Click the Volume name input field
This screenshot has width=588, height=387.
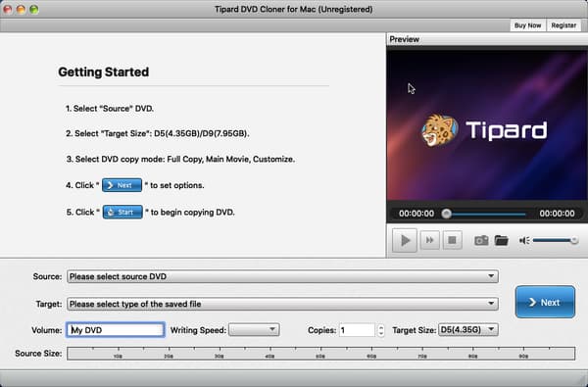tap(116, 330)
